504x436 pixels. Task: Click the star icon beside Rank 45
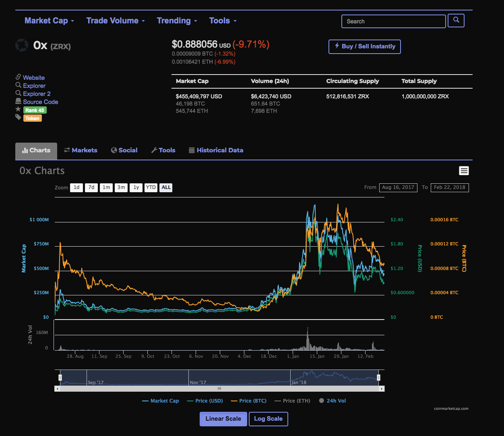click(18, 109)
